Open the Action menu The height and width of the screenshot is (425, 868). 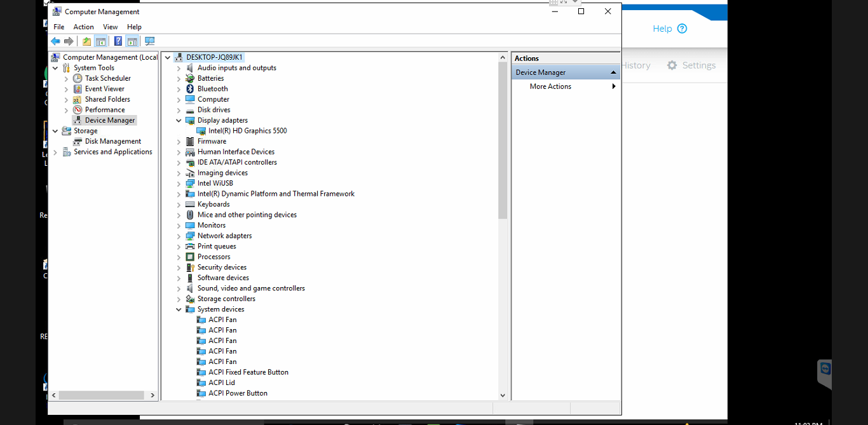pyautogui.click(x=83, y=27)
